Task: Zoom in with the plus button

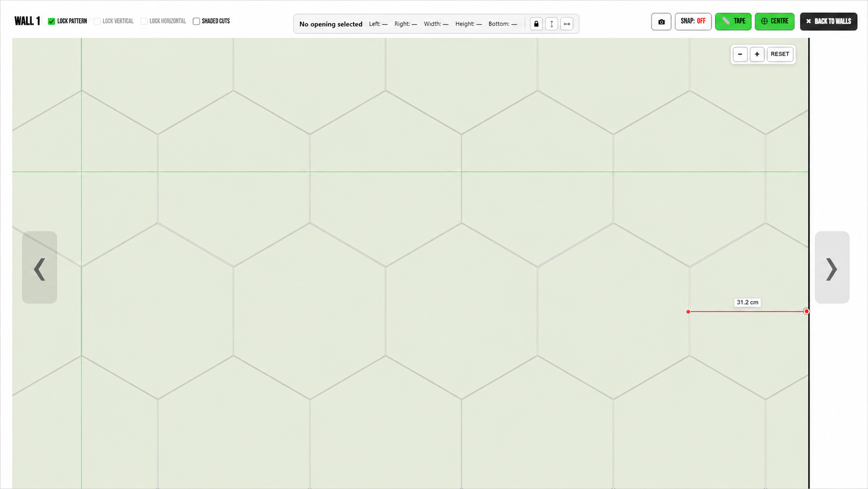Action: pos(757,54)
